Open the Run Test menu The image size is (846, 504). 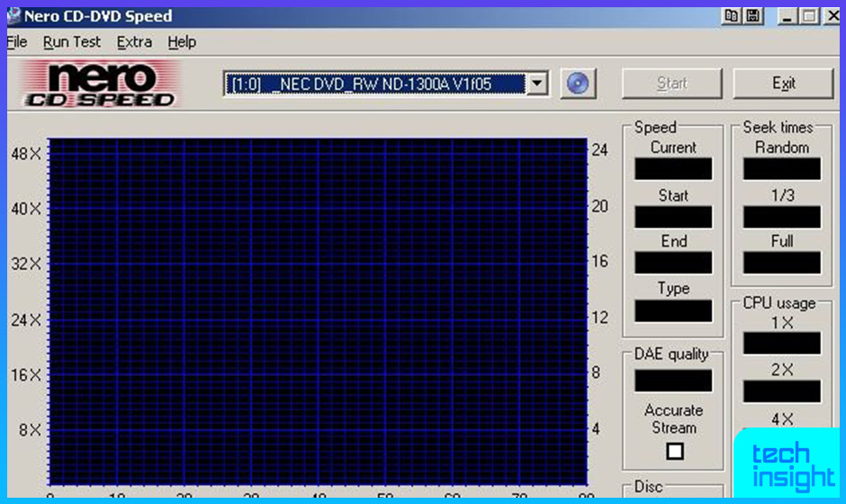coord(72,42)
